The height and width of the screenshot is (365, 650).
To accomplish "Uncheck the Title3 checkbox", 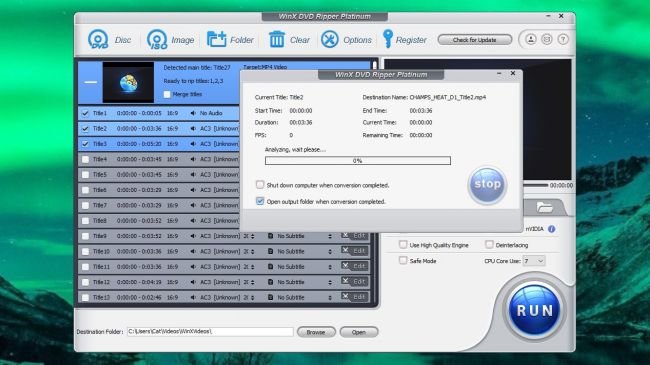I will 85,144.
